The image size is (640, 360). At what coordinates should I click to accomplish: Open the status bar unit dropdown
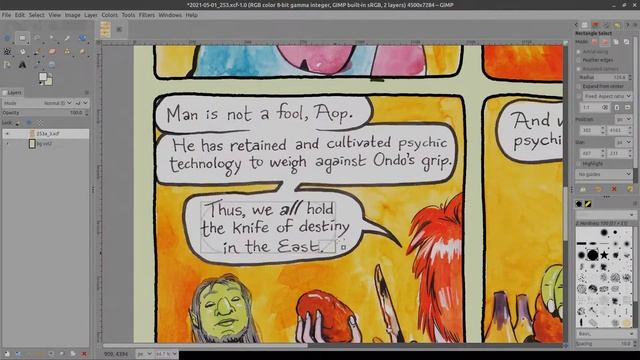[144, 354]
